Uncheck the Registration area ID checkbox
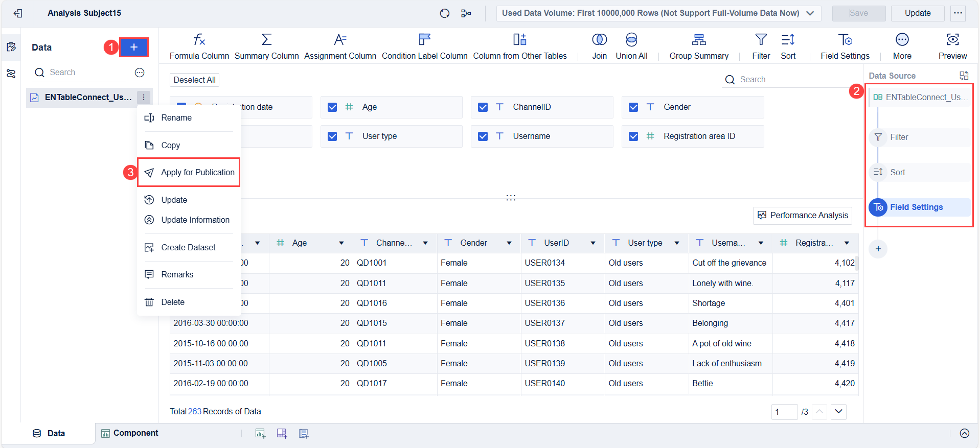Viewport: 980px width, 448px height. coord(633,136)
